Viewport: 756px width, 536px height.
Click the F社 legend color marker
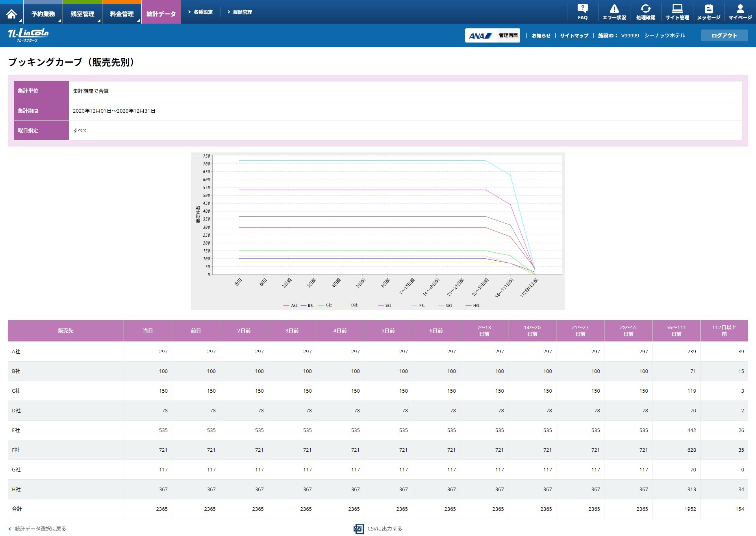point(414,306)
